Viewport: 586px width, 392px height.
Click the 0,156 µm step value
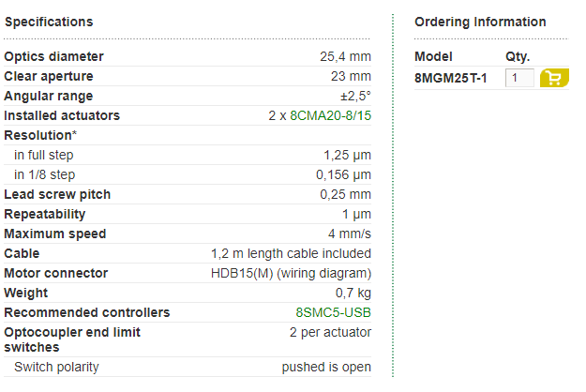click(343, 174)
